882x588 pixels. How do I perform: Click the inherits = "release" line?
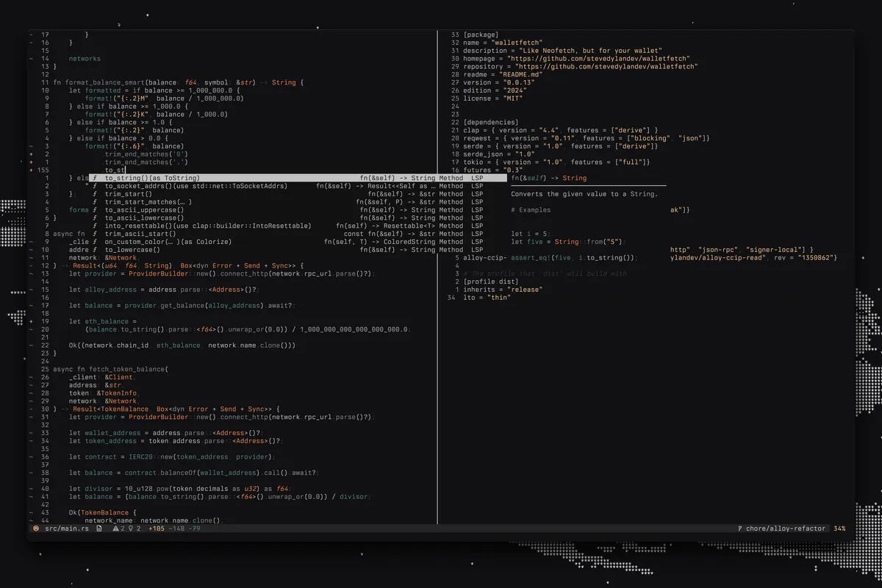pyautogui.click(x=503, y=290)
